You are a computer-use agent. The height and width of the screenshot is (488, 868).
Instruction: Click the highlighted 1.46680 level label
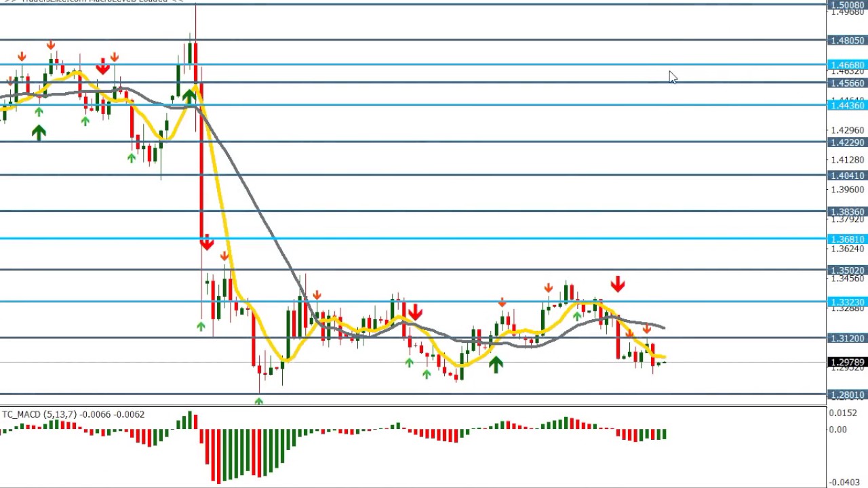tap(847, 65)
